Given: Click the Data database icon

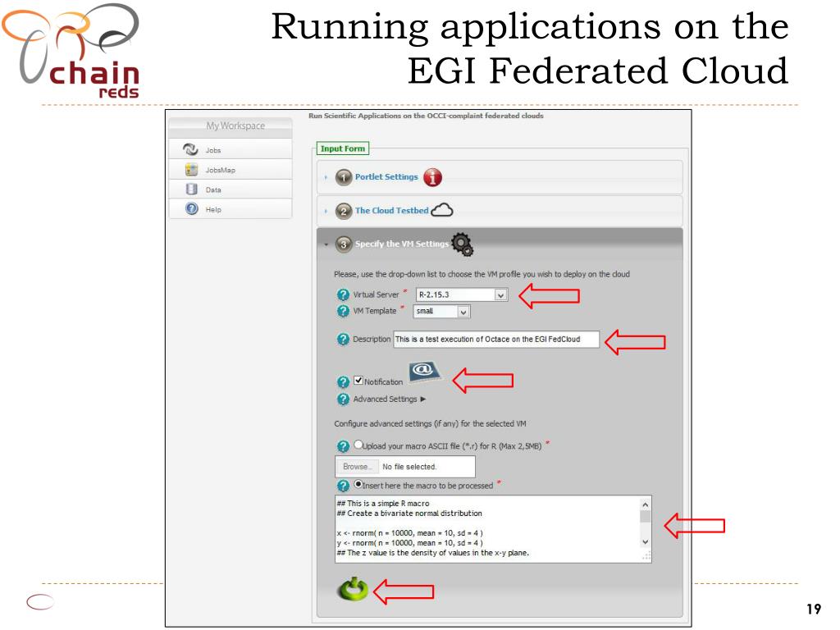Looking at the screenshot, I should [191, 189].
